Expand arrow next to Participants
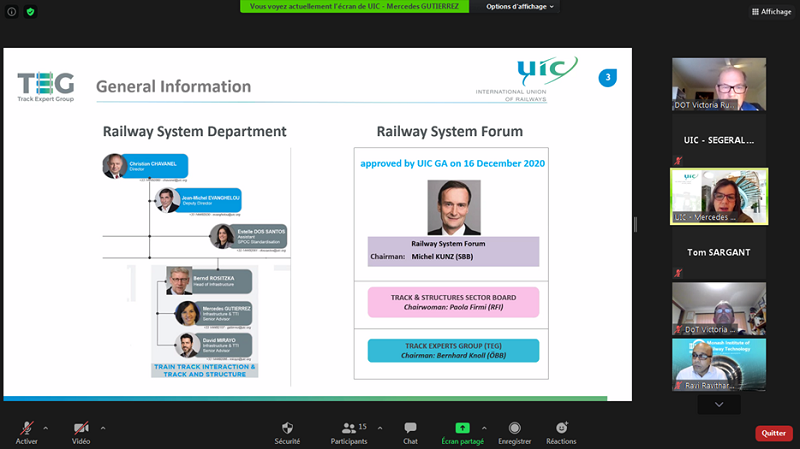800x449 pixels. [x=380, y=428]
